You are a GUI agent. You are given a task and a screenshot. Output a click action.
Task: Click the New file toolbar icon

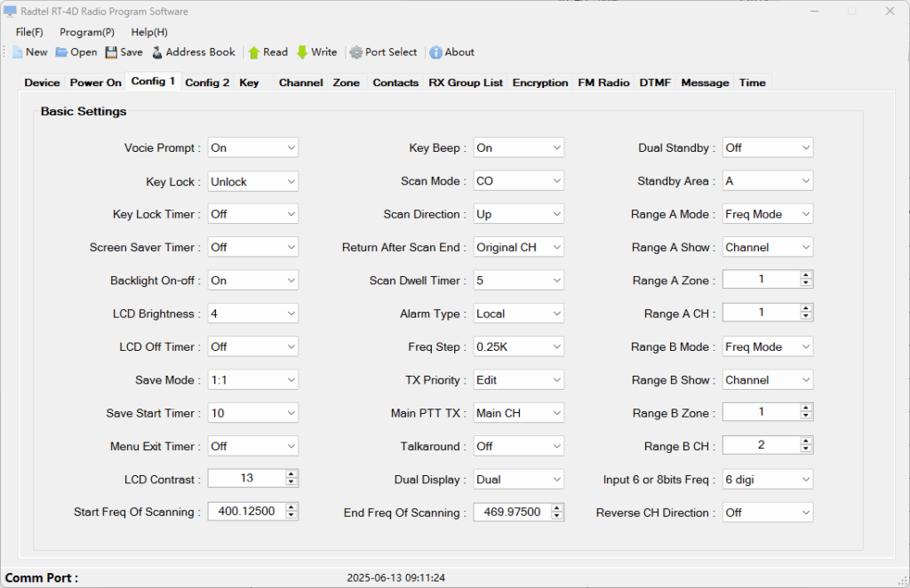click(18, 52)
